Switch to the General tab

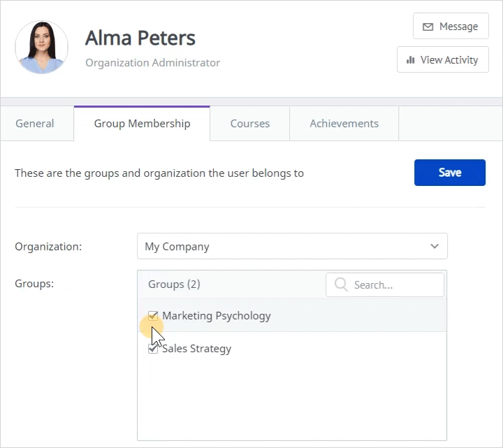[35, 124]
